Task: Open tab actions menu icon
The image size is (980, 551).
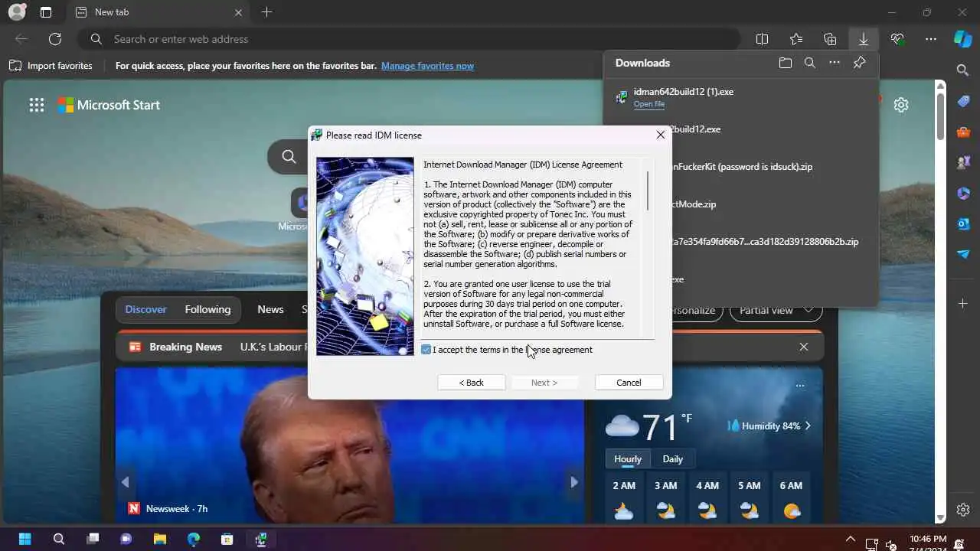Action: point(46,12)
